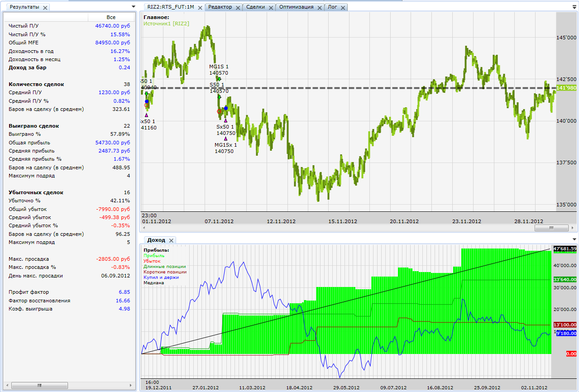
Task: Close the Доход tab
Action: pos(171,240)
